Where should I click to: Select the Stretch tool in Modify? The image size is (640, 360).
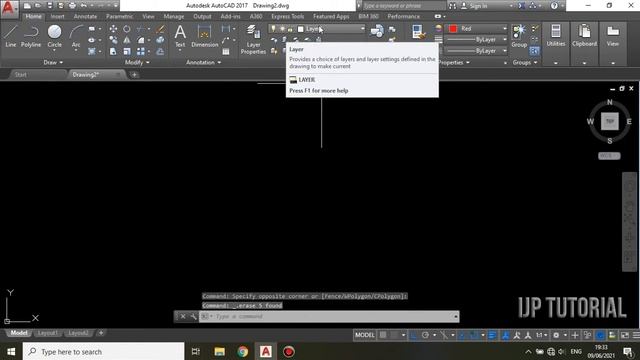(x=113, y=51)
